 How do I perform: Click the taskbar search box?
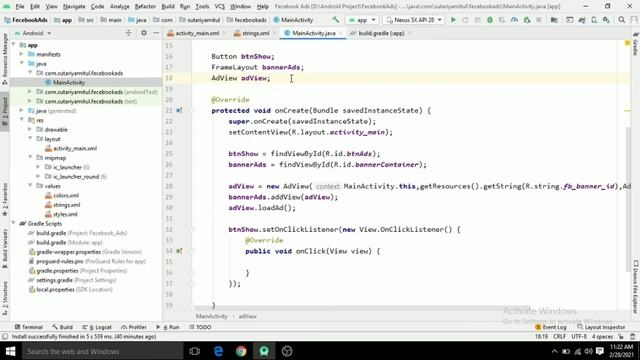point(102,351)
